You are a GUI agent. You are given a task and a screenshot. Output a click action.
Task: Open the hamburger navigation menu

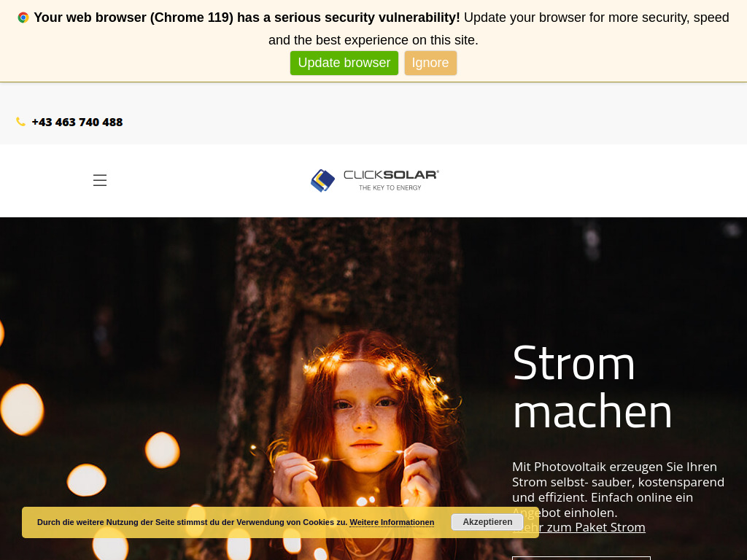(100, 180)
